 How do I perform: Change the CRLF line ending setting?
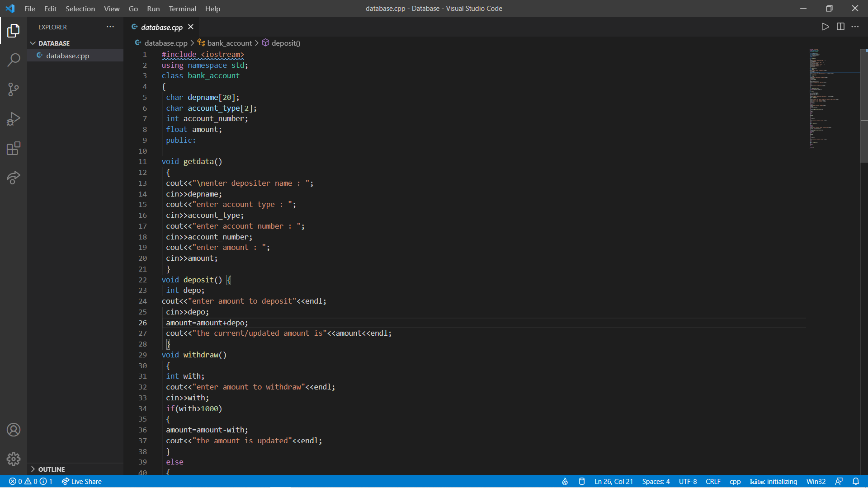click(713, 481)
